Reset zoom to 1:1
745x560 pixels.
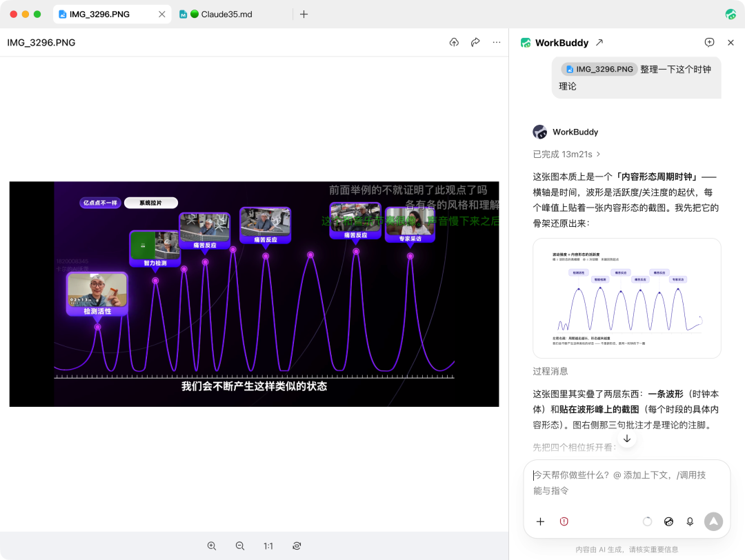pos(268,546)
